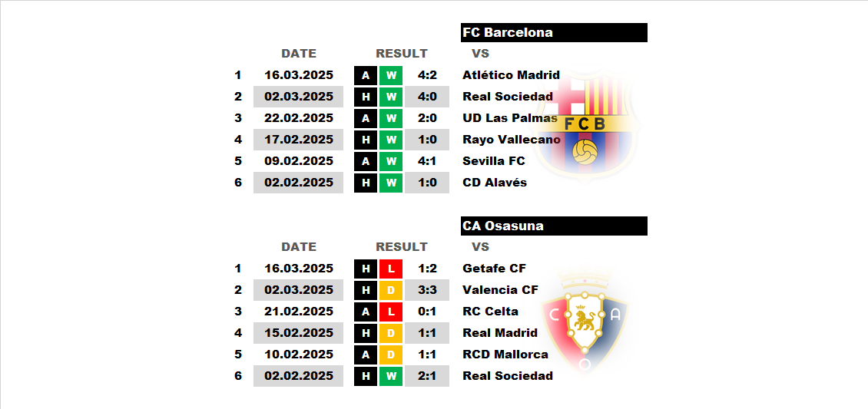
Task: Select the FC Barcelona header bar
Action: (554, 32)
